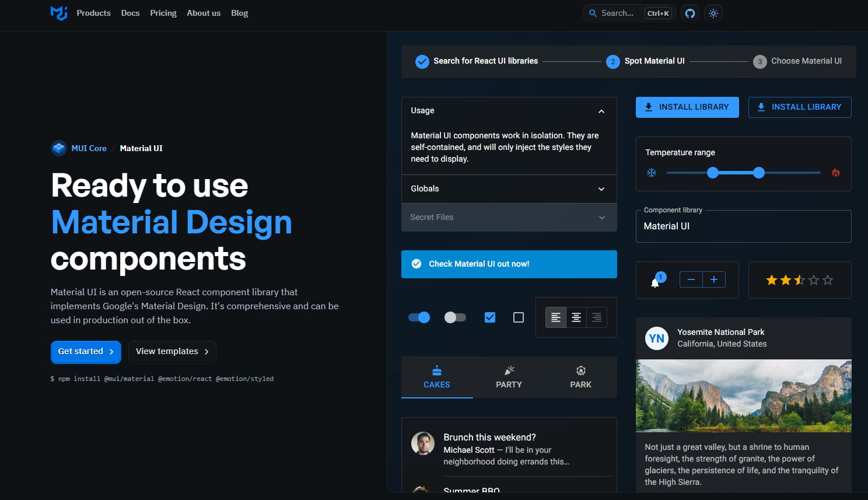Click the step 3 circle icon
Image resolution: width=868 pixels, height=500 pixels.
point(760,61)
